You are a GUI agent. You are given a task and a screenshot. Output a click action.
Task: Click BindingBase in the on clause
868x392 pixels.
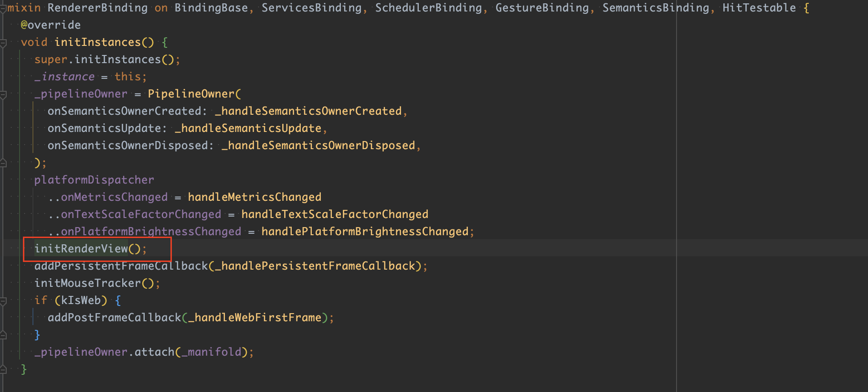pos(211,8)
